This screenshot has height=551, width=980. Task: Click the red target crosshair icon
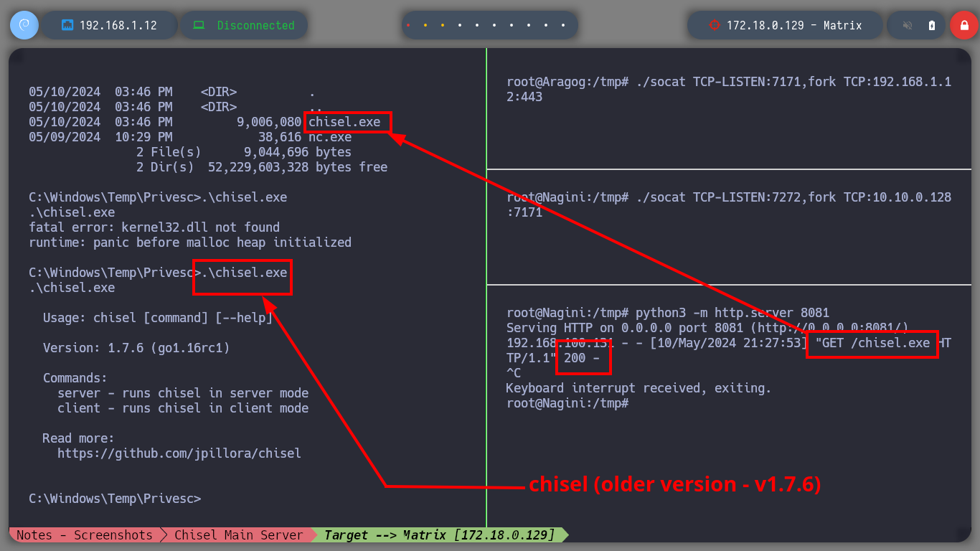[x=714, y=25]
